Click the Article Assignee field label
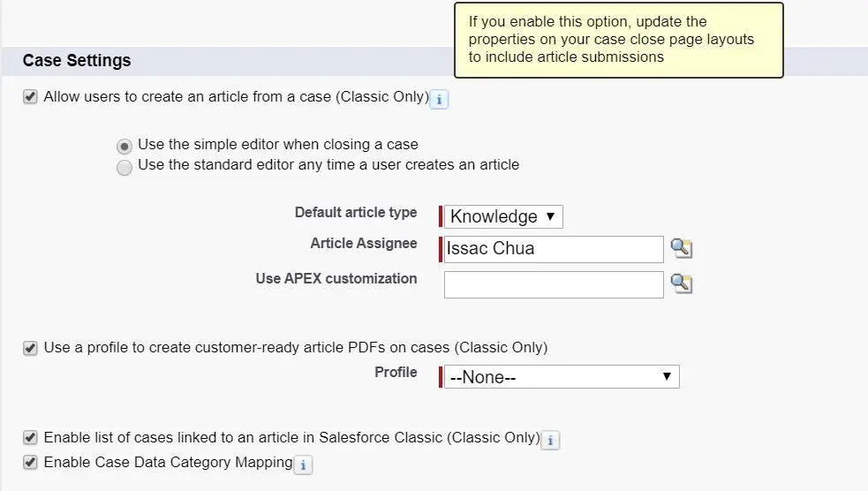This screenshot has width=868, height=491. coord(364,244)
